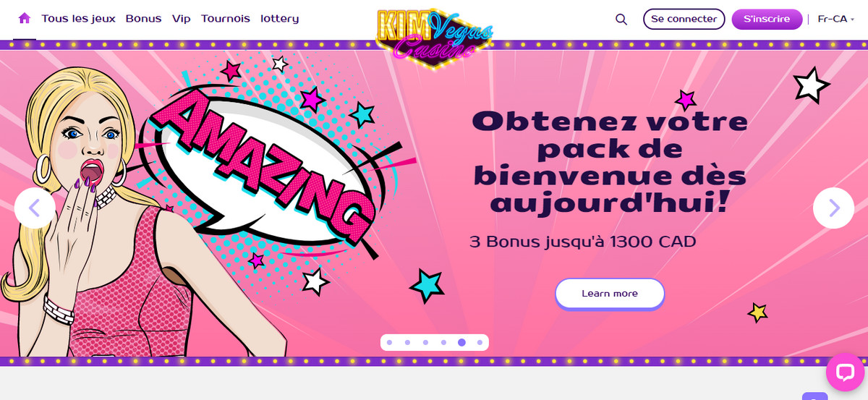Select the last carousel dot
The image size is (868, 400).
[x=480, y=342]
